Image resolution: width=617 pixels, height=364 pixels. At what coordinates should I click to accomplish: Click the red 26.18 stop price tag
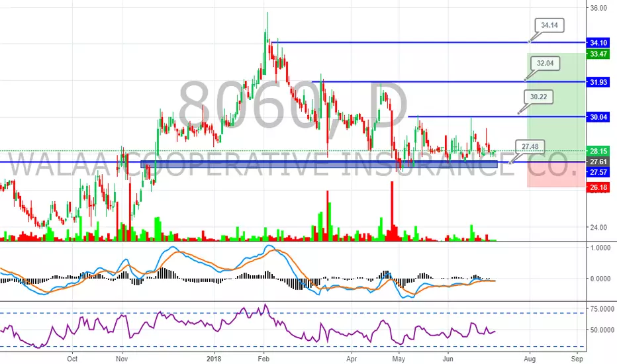pyautogui.click(x=598, y=187)
